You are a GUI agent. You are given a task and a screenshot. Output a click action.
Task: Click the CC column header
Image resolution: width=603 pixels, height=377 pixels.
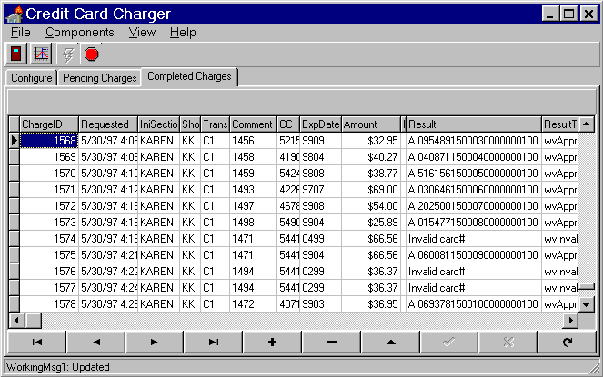coord(288,125)
